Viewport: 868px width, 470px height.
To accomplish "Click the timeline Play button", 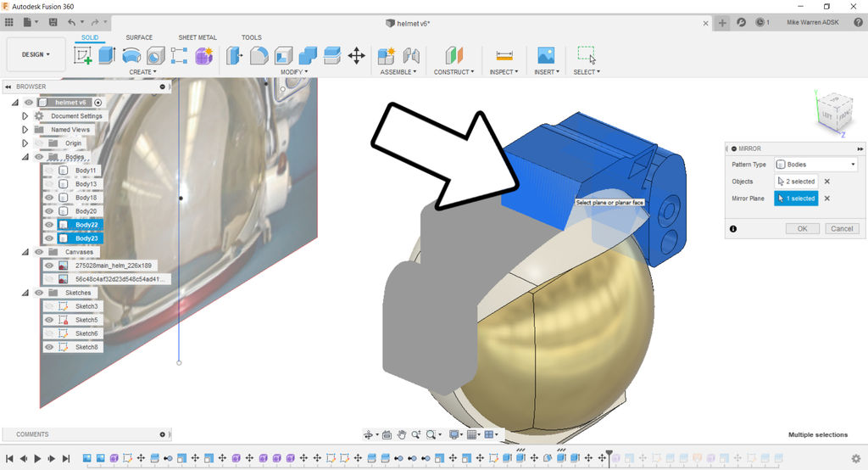I will coord(37,458).
